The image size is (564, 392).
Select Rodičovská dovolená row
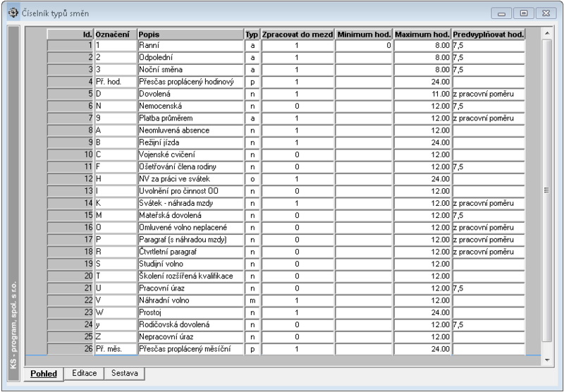click(x=190, y=325)
